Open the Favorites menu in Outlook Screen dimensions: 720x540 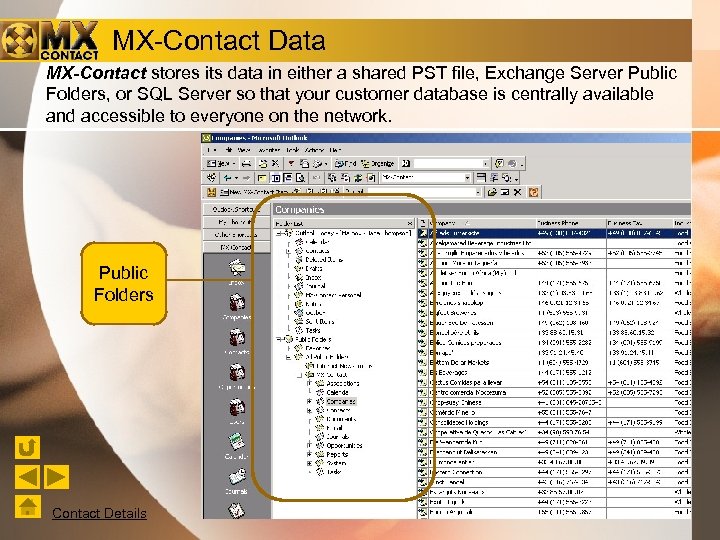[269, 150]
